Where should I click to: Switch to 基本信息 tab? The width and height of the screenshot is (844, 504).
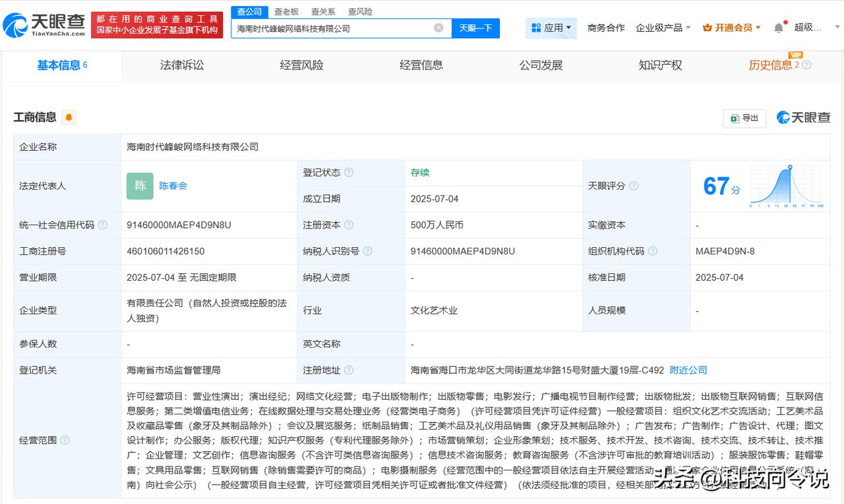pos(62,65)
